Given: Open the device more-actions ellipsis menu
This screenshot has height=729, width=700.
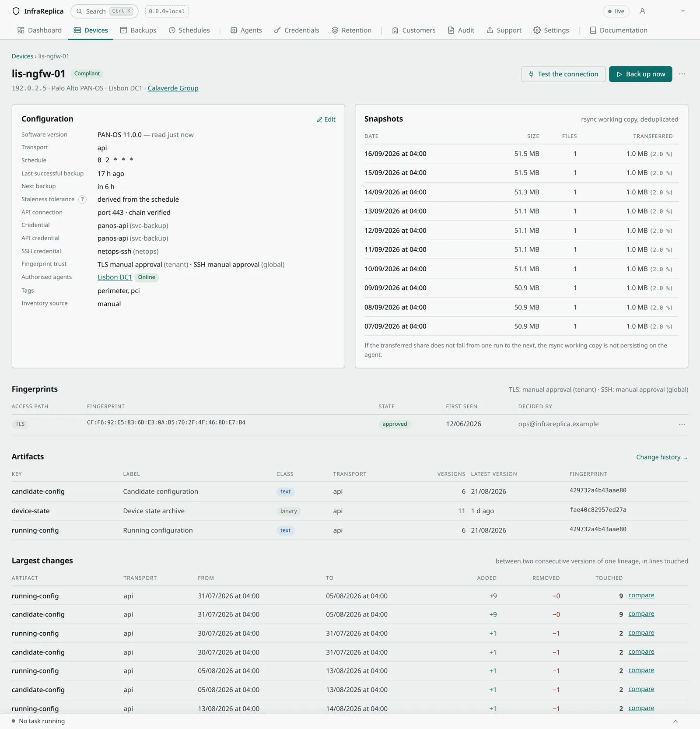Looking at the screenshot, I should 682,74.
